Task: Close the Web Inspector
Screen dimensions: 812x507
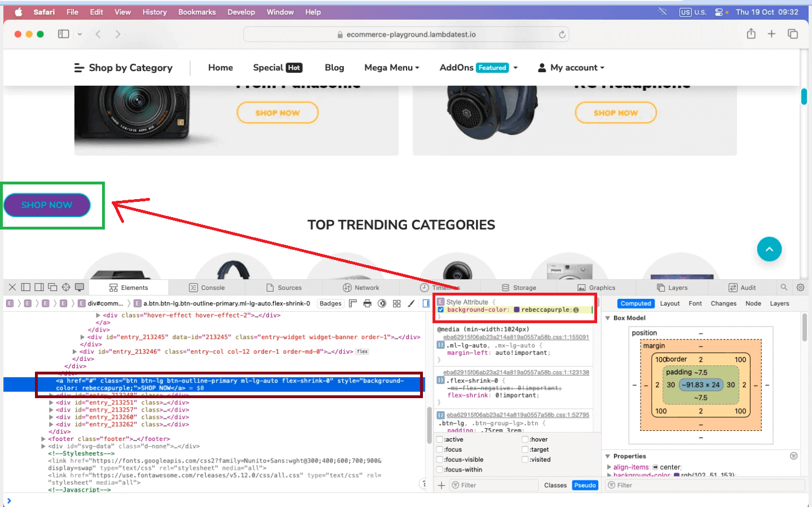Action: click(x=12, y=287)
